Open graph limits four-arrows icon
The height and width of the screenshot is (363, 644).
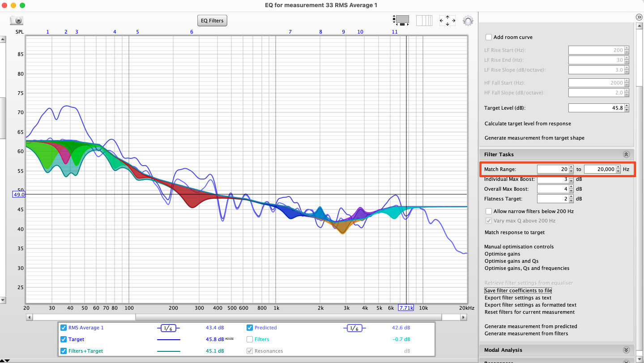pos(448,20)
